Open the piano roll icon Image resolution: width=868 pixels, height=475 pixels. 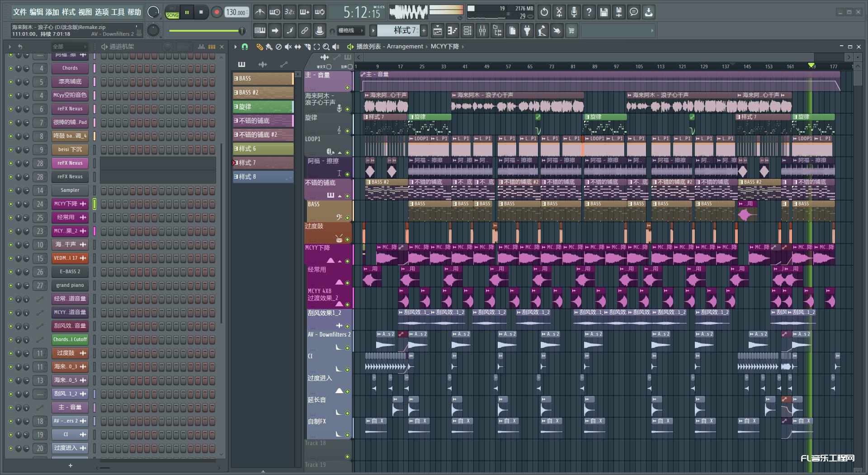453,31
